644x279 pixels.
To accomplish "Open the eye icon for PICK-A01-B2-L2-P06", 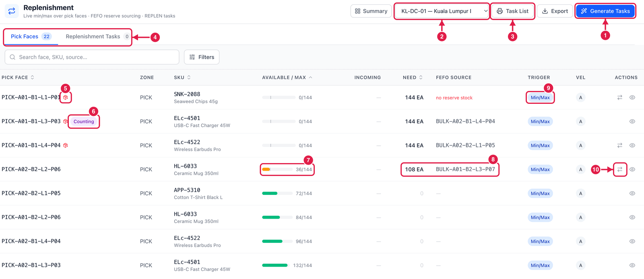I will 632,217.
